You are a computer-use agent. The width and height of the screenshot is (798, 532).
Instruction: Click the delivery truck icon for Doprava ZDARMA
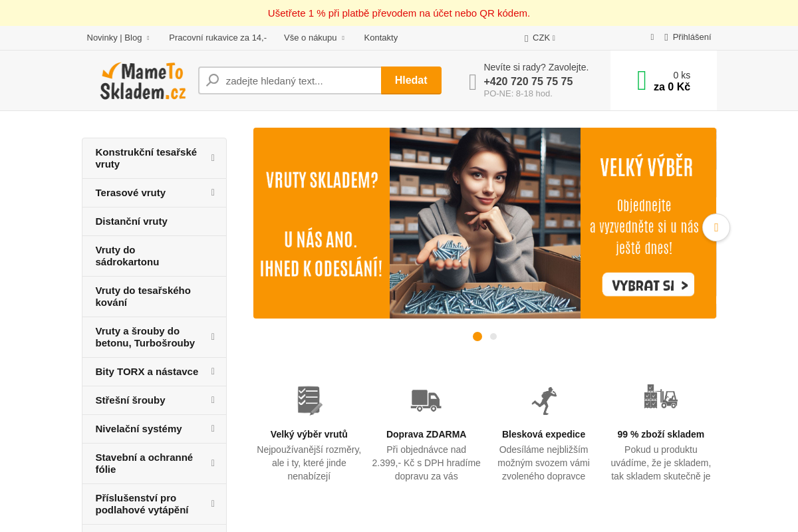pyautogui.click(x=426, y=400)
